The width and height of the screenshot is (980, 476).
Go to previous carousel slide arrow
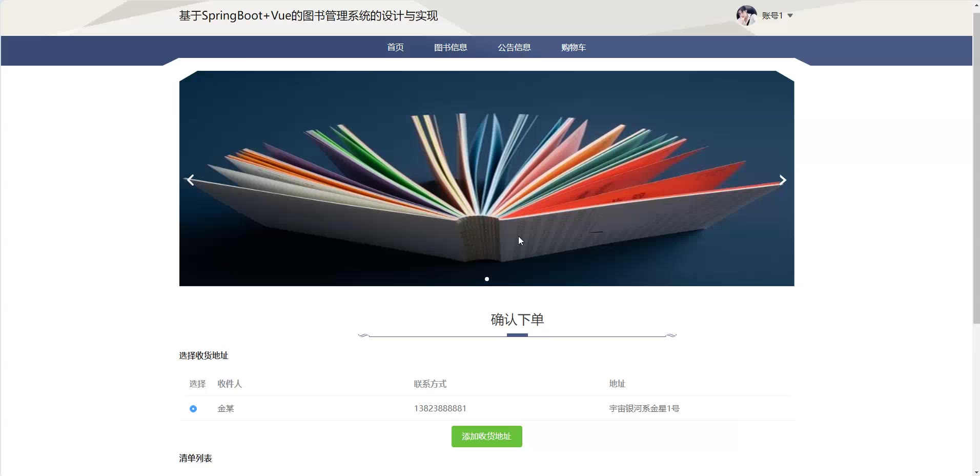pos(191,180)
